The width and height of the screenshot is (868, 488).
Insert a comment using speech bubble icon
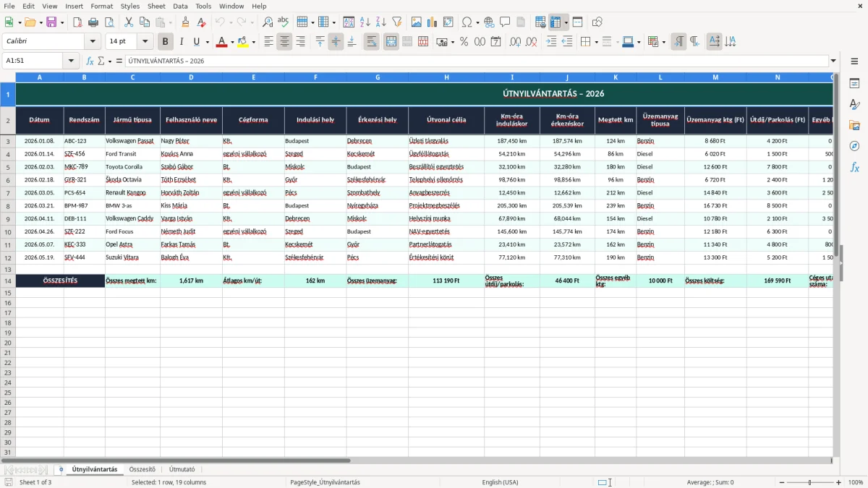coord(505,22)
